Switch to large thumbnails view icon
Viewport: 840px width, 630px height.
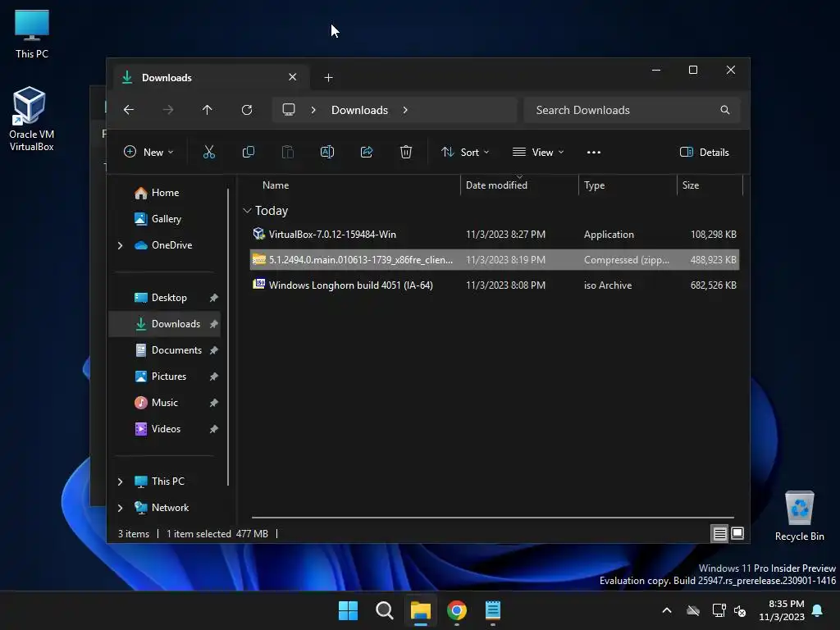(737, 533)
